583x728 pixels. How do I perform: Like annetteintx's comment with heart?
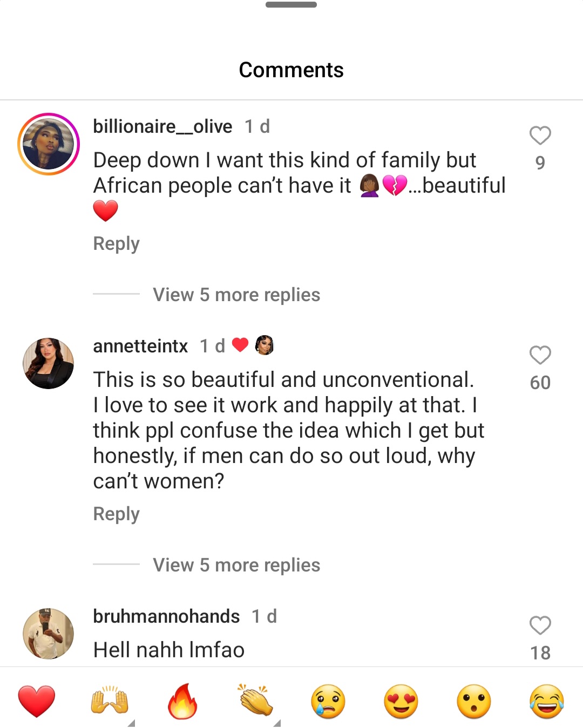540,355
